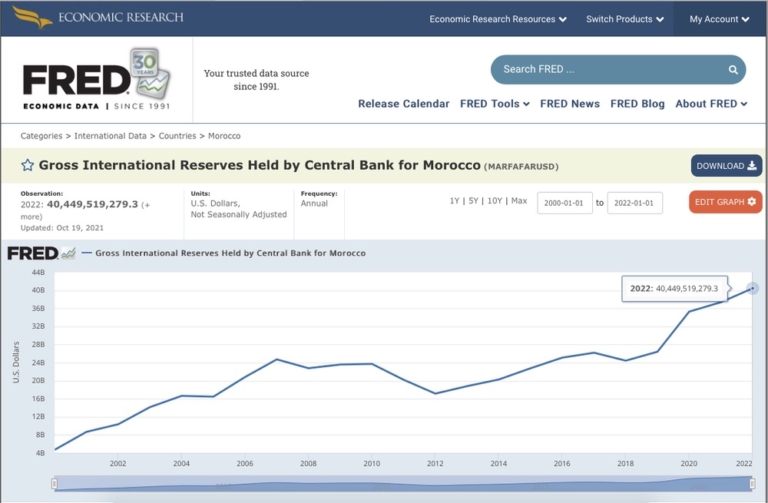The image size is (768, 503).
Task: Go to FRED News
Action: pyautogui.click(x=569, y=104)
